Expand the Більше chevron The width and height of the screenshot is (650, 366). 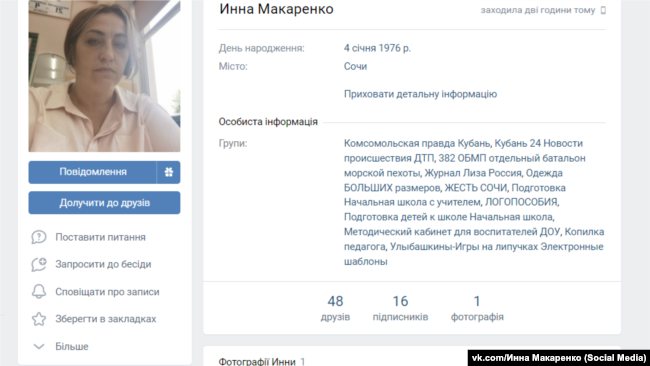[x=39, y=346]
